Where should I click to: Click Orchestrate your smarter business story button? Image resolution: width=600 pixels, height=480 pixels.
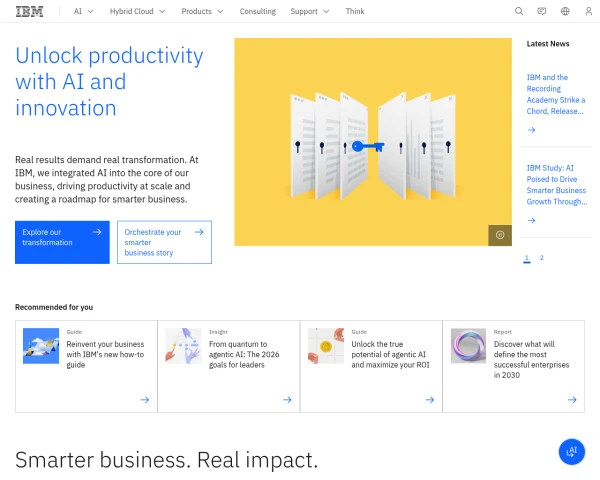point(164,242)
